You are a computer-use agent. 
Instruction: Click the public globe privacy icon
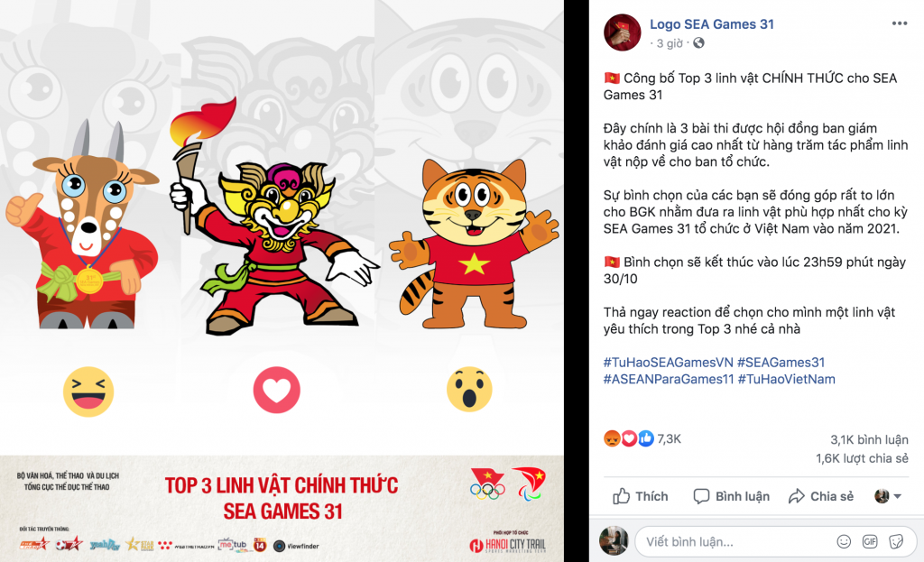click(x=698, y=43)
